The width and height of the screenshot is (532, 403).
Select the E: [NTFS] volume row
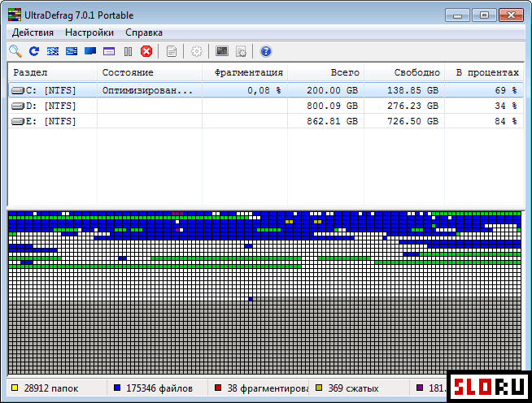click(x=266, y=121)
